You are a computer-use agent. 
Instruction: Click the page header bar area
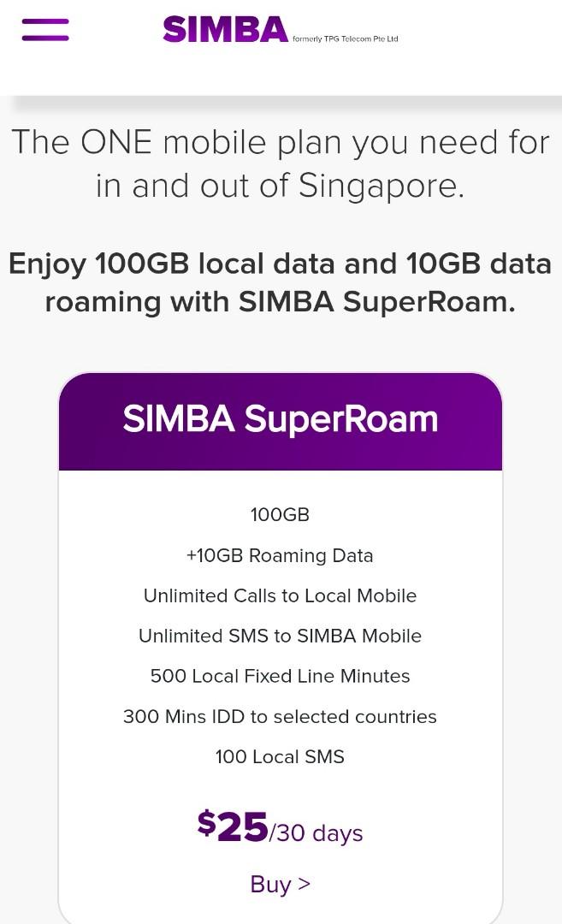(280, 47)
